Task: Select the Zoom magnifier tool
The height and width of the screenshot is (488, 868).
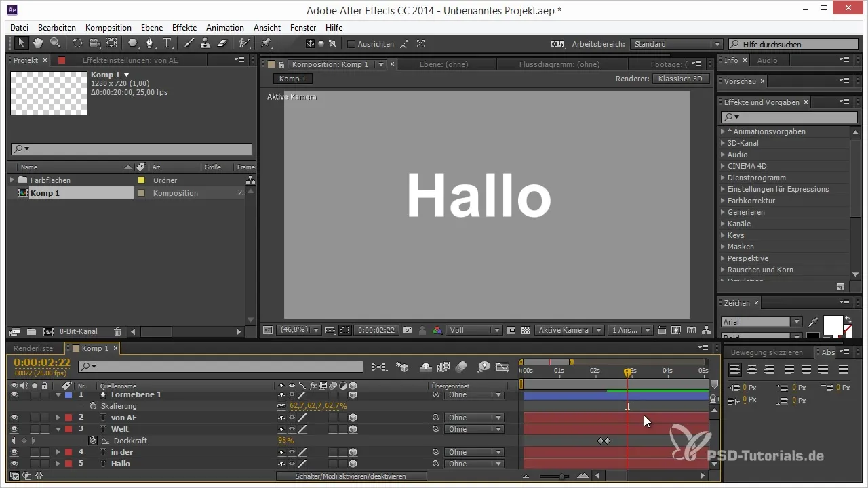Action: (54, 43)
